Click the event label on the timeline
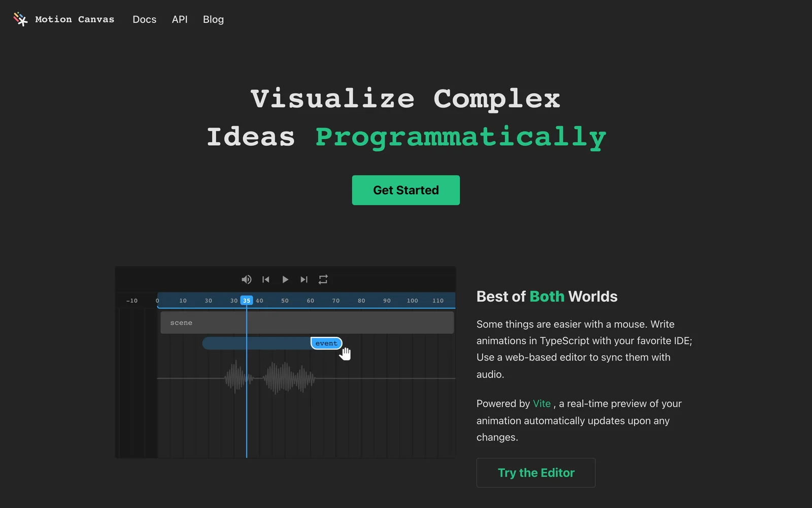Viewport: 812px width, 508px height. 326,343
